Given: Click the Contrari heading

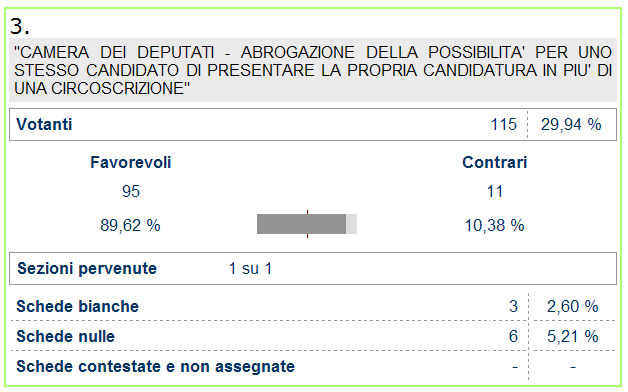Looking at the screenshot, I should pyautogui.click(x=495, y=163).
